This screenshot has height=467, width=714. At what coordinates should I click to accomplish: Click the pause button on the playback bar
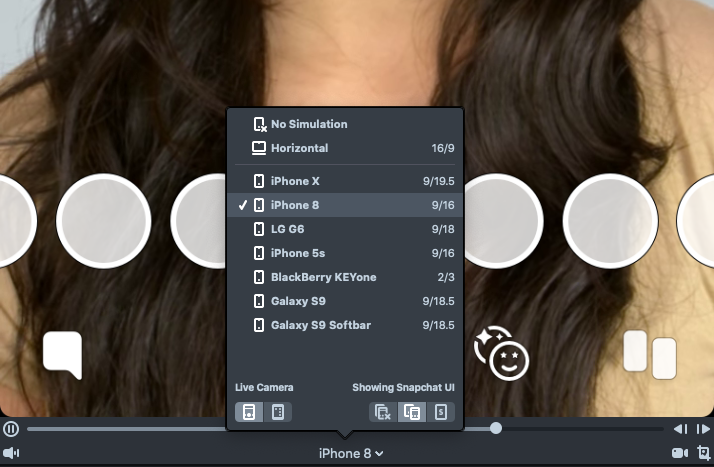coord(11,429)
